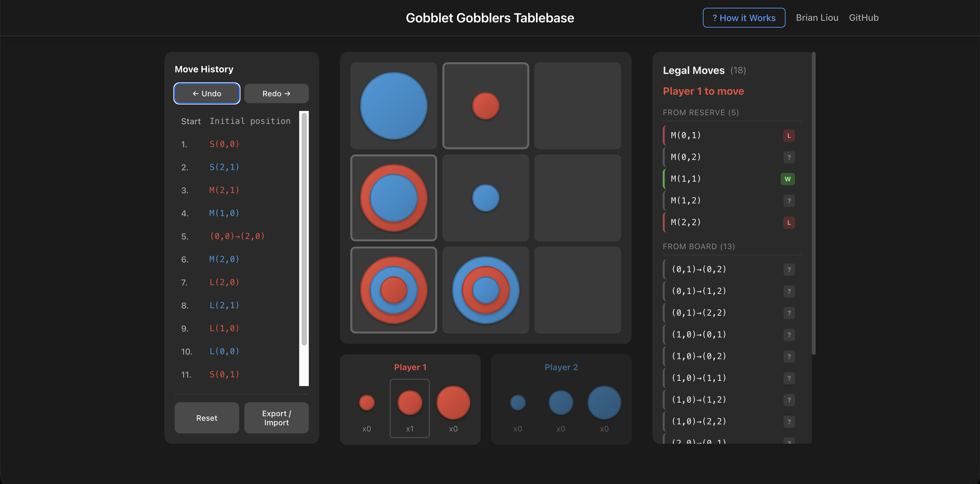Go to Initial position in history
980x484 pixels.
pos(250,121)
